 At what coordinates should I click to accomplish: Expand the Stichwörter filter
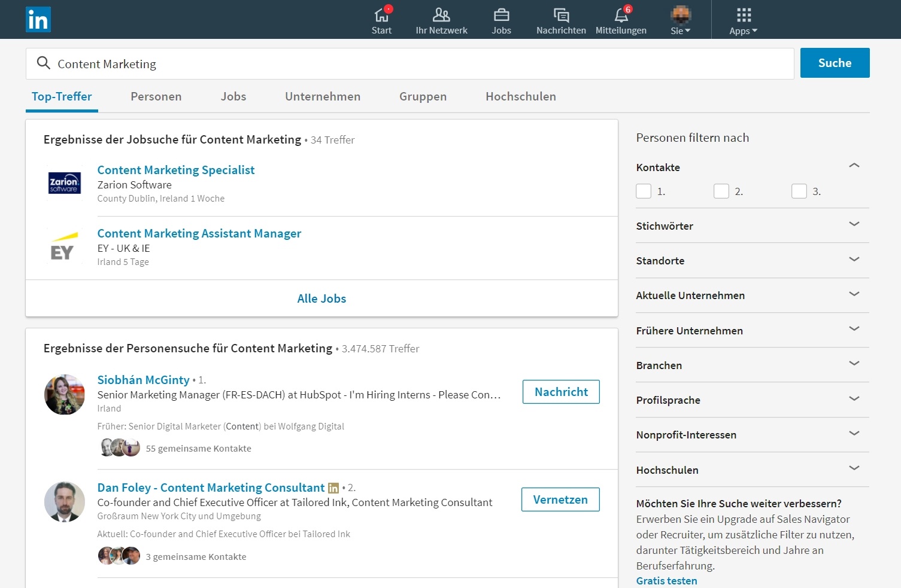point(854,224)
